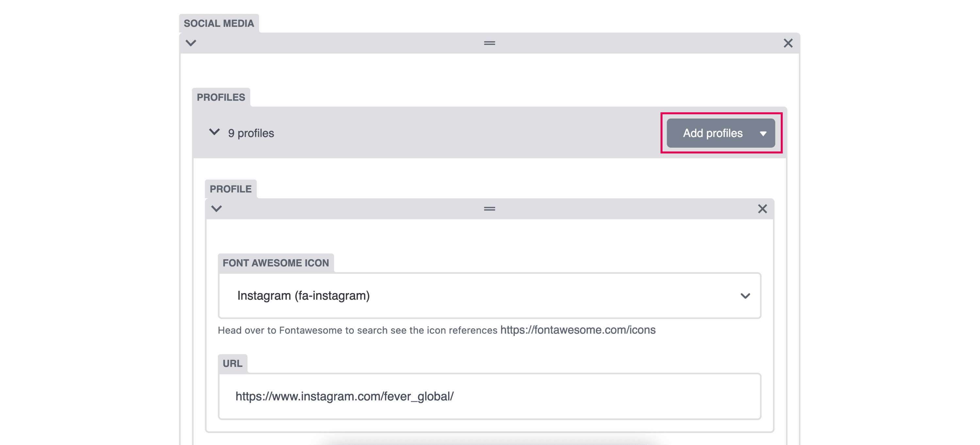Click the PROFILES tab label
Image resolution: width=980 pixels, height=445 pixels.
(220, 97)
